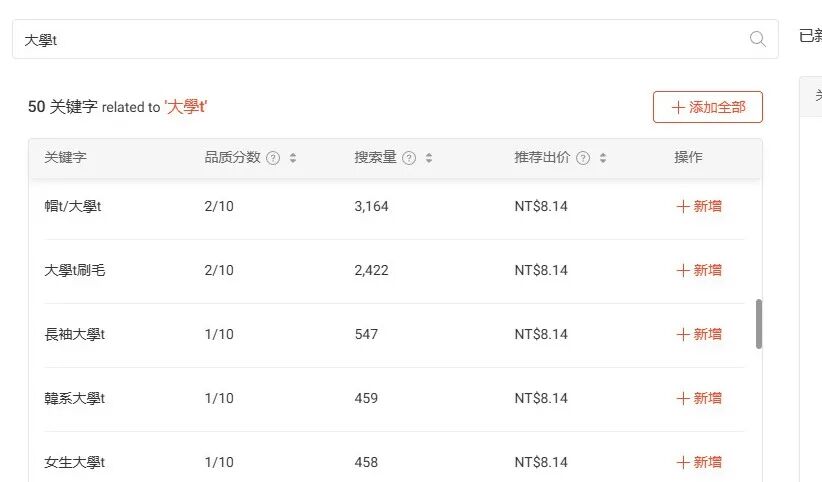Click NT$8.14 bid for 韓系大學t
Screen dimensions: 822x482
(x=541, y=398)
